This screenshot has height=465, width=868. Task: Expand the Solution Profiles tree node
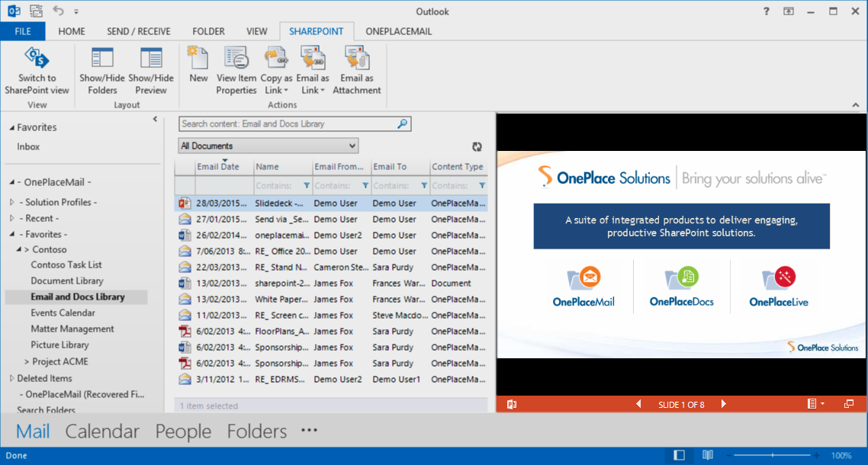tap(12, 202)
